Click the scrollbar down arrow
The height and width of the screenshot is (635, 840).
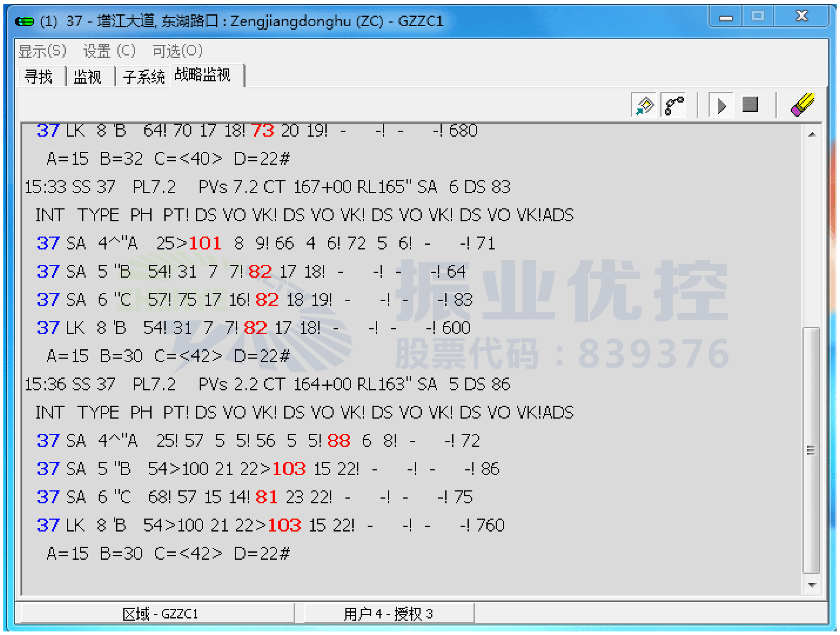pyautogui.click(x=812, y=585)
